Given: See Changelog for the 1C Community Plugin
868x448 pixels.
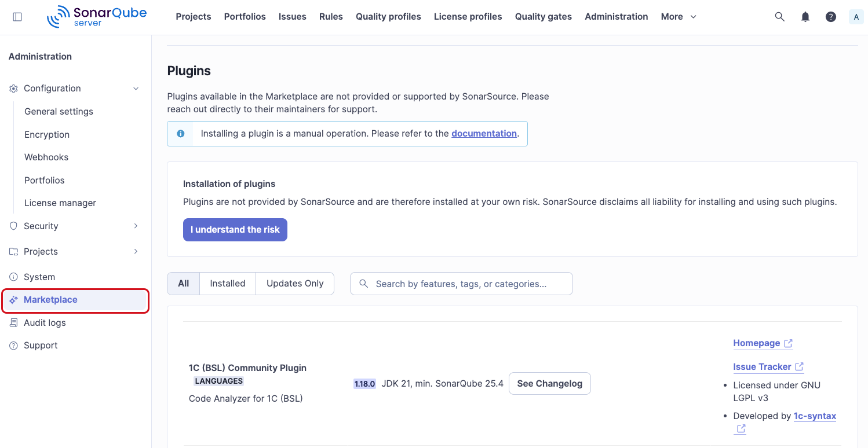Looking at the screenshot, I should (x=549, y=383).
